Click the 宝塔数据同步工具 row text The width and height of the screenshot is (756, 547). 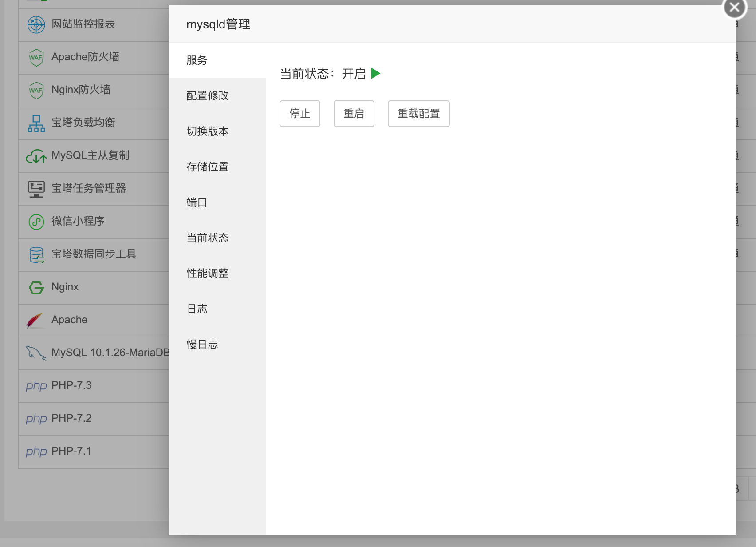[x=94, y=254]
